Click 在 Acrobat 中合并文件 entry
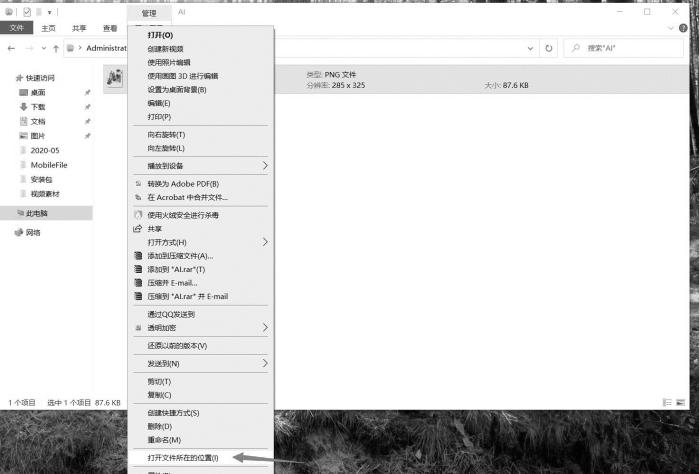Screen dimensions: 699x474 point(201,197)
